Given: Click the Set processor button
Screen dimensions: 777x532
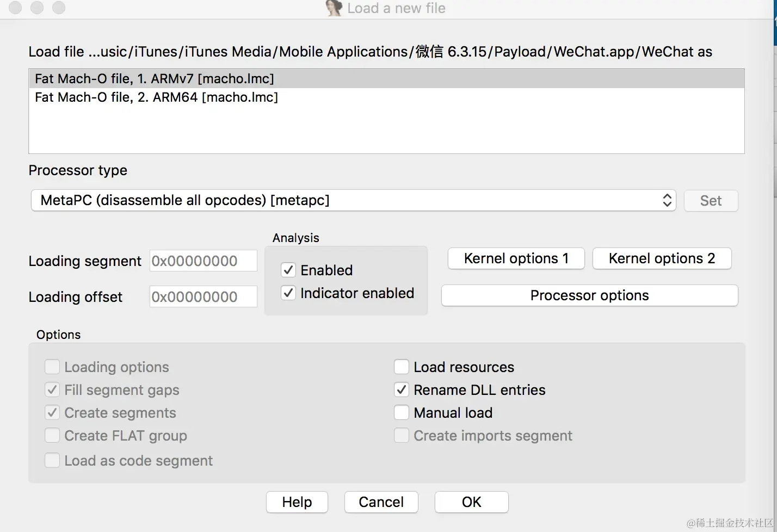Looking at the screenshot, I should click(711, 201).
